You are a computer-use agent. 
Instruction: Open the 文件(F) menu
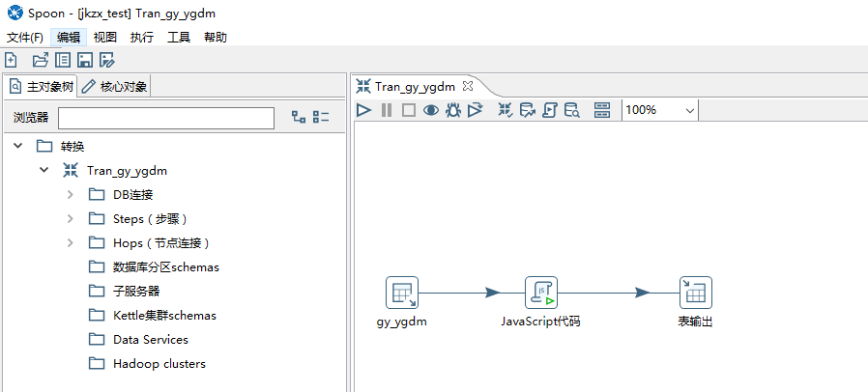[25, 38]
